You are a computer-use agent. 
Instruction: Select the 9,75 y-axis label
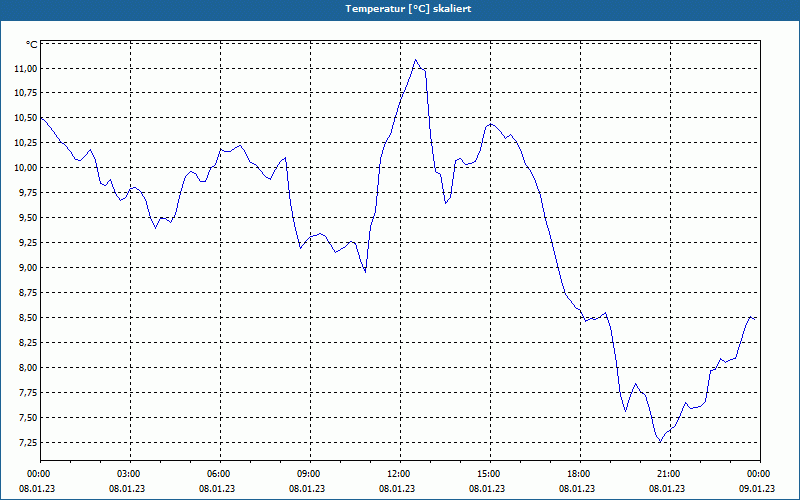pyautogui.click(x=28, y=193)
